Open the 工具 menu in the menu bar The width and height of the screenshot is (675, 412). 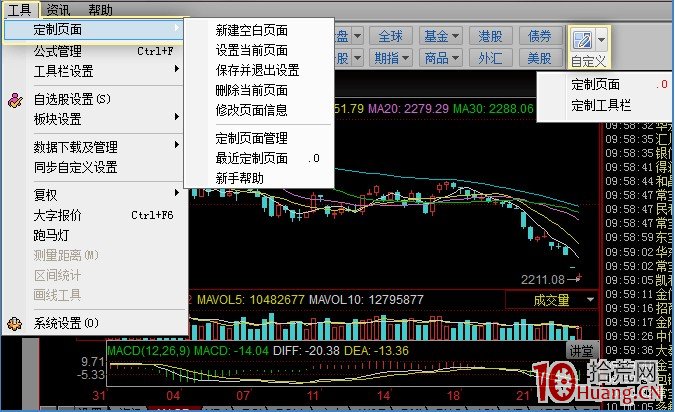(x=20, y=9)
